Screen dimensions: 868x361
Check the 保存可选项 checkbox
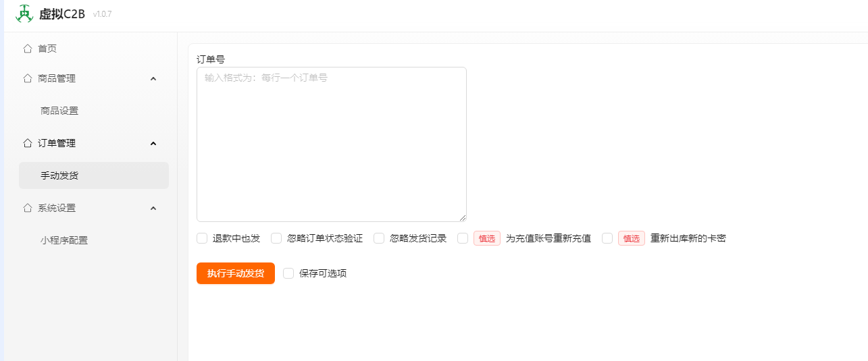288,273
